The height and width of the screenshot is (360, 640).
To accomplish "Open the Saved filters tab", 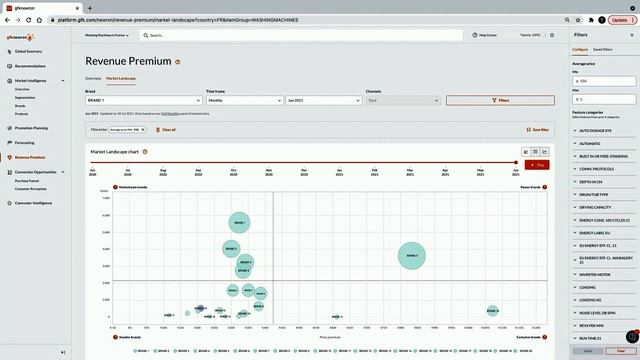I will pyautogui.click(x=602, y=49).
